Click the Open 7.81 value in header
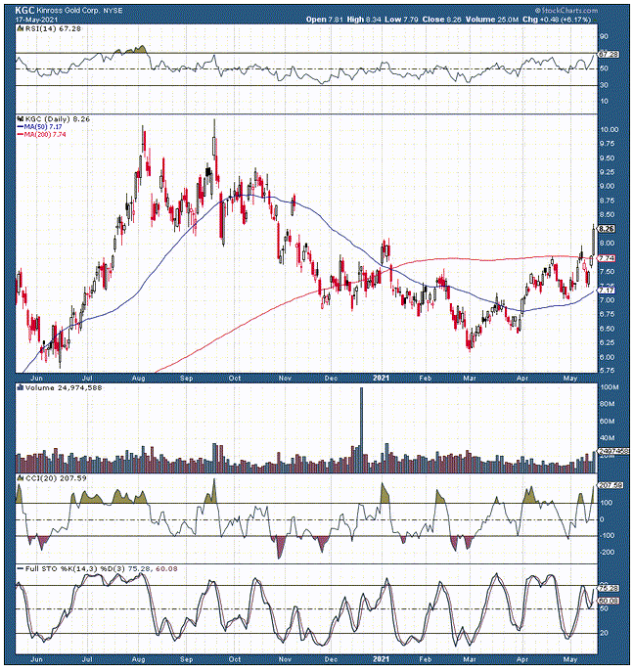The width and height of the screenshot is (634, 672). (325, 20)
